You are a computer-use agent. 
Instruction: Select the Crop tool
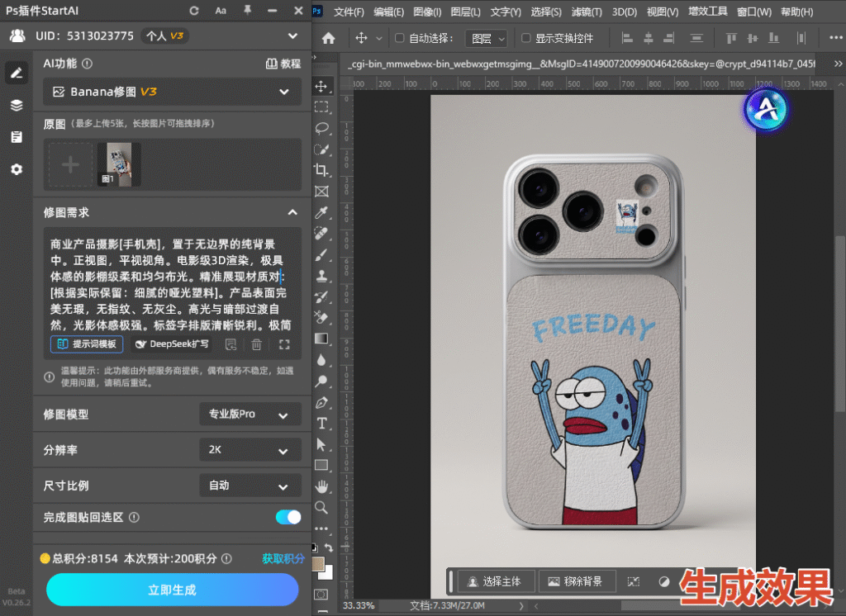coord(321,170)
